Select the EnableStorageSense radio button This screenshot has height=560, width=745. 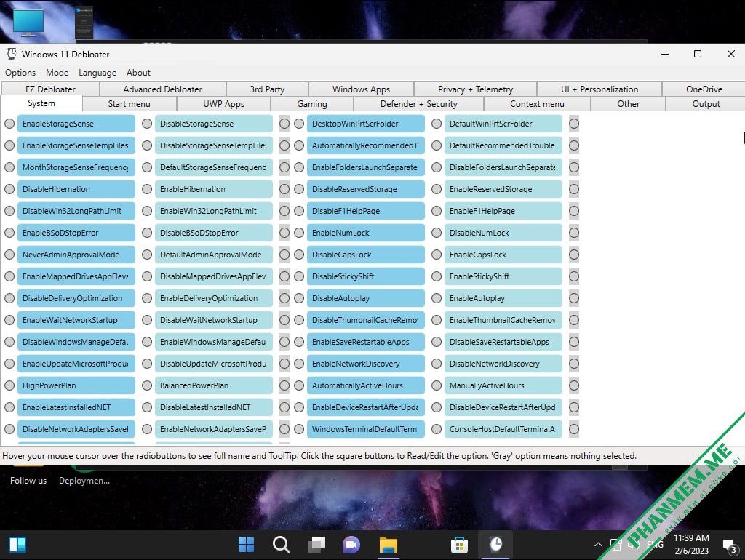(x=9, y=124)
